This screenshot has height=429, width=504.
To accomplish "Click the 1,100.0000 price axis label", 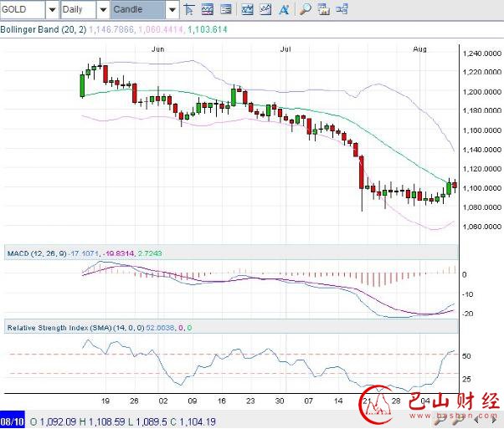I will 482,188.
